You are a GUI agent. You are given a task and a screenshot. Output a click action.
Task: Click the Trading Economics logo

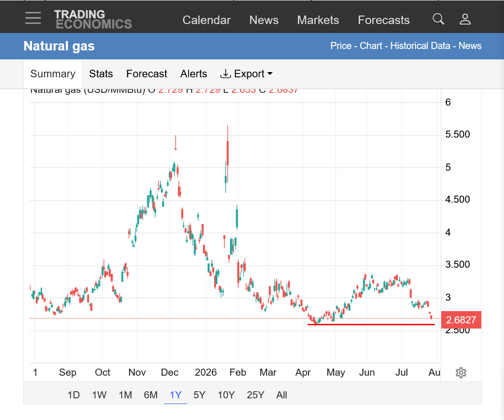93,19
